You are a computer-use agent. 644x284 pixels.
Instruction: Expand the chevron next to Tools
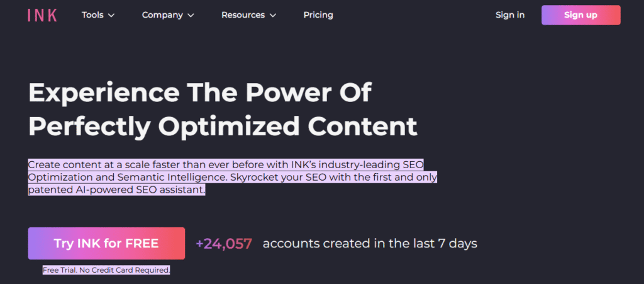111,15
